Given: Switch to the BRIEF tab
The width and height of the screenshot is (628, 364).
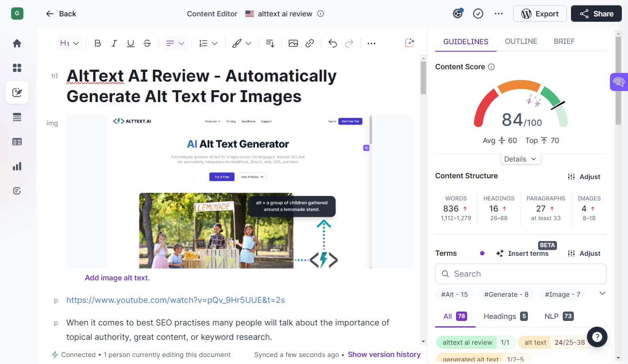Looking at the screenshot, I should (564, 41).
